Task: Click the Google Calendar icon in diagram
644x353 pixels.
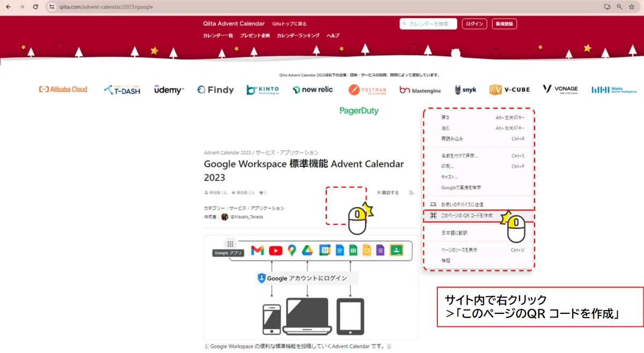Action: coord(325,250)
